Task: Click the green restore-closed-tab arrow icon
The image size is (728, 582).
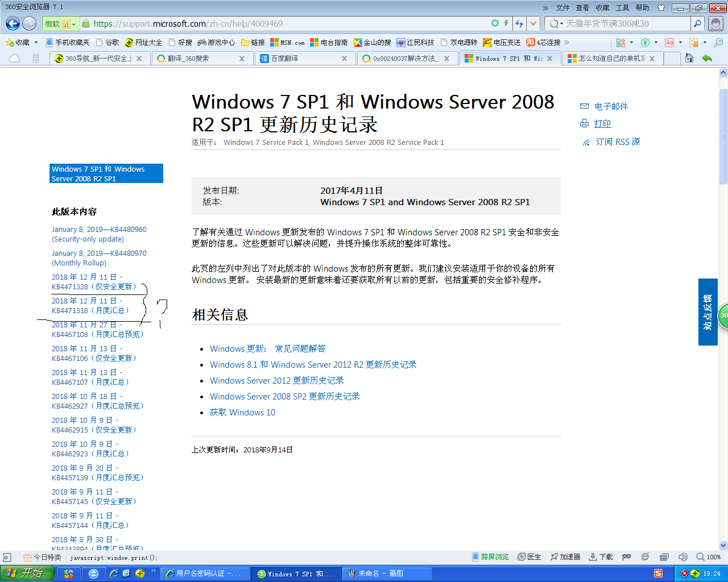Action: (707, 58)
